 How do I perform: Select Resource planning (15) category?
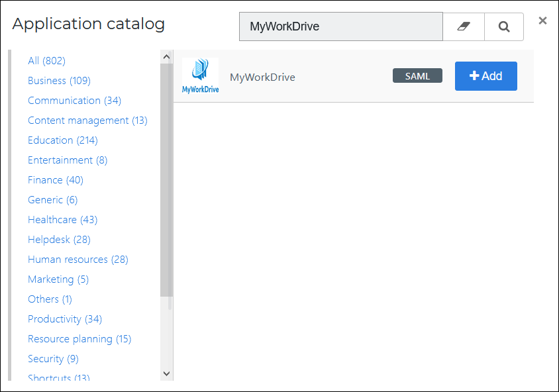(79, 339)
